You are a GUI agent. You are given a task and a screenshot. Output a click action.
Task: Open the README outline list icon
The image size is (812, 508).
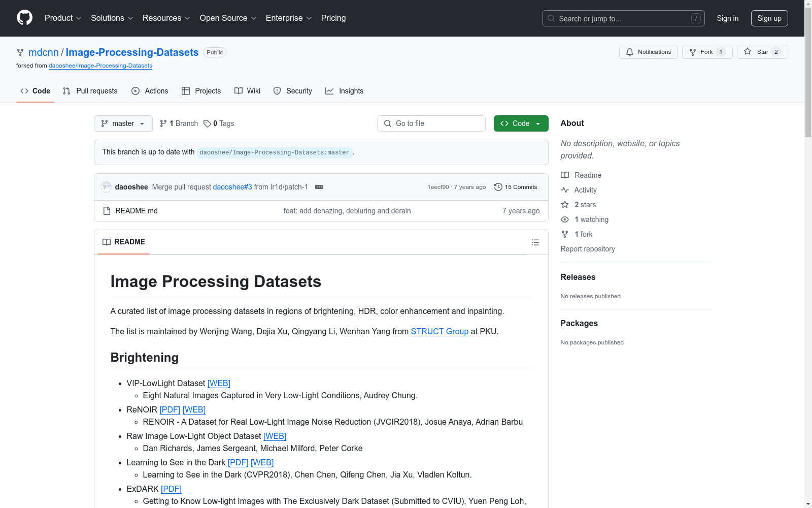535,242
